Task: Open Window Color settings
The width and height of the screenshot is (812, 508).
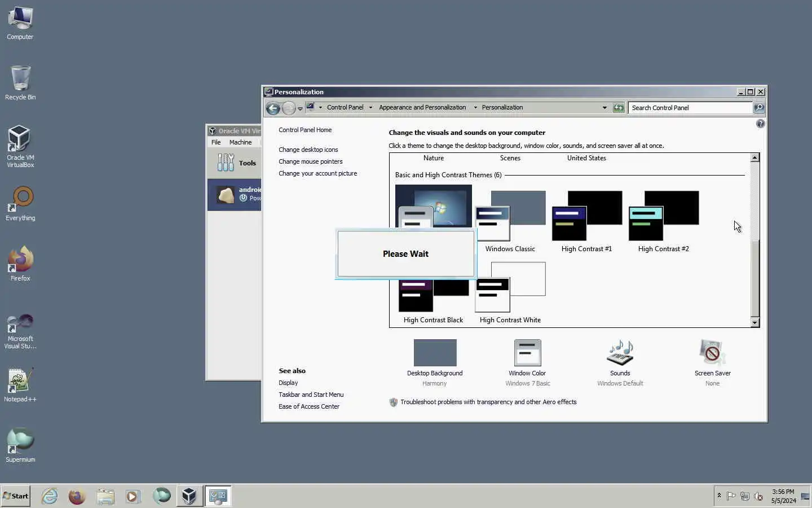Action: [527, 362]
